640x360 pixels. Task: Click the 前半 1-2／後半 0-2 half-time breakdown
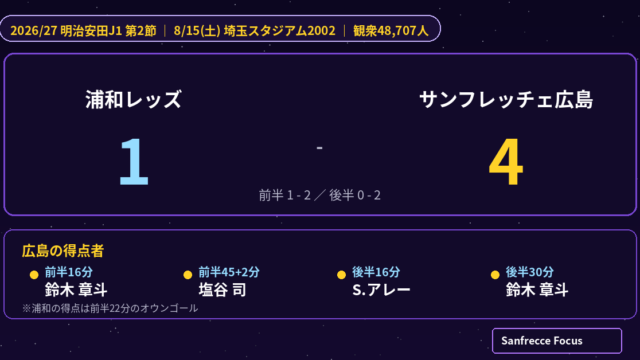(320, 195)
